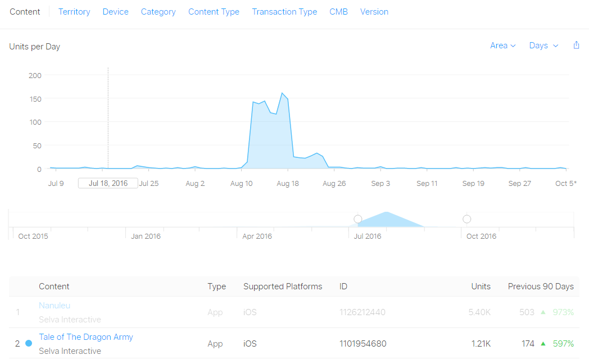589x364 pixels.
Task: Click the Jul 2016 timeline label
Action: [368, 236]
